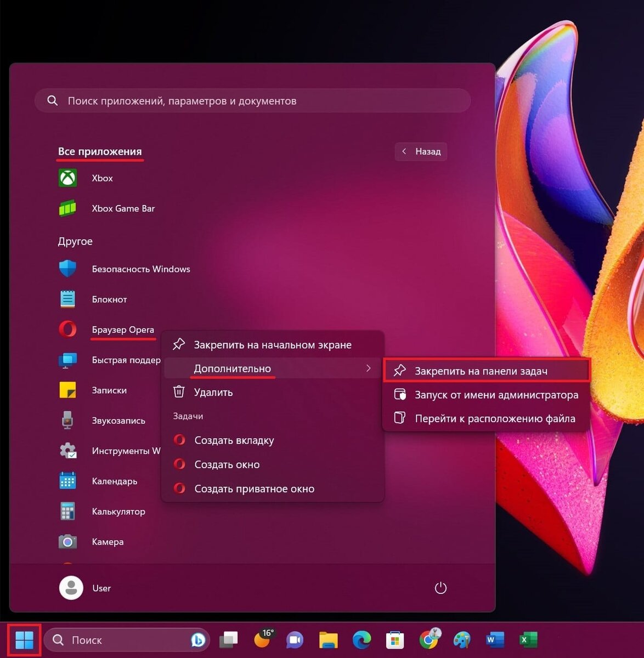Click the taskbar Поиск search box
Screen dimensions: 644x658
coord(126,640)
